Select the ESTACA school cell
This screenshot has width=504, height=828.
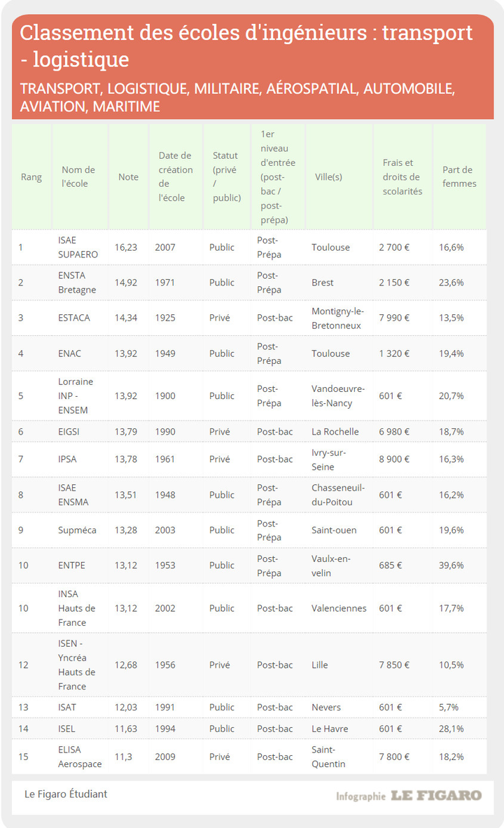[x=74, y=318]
